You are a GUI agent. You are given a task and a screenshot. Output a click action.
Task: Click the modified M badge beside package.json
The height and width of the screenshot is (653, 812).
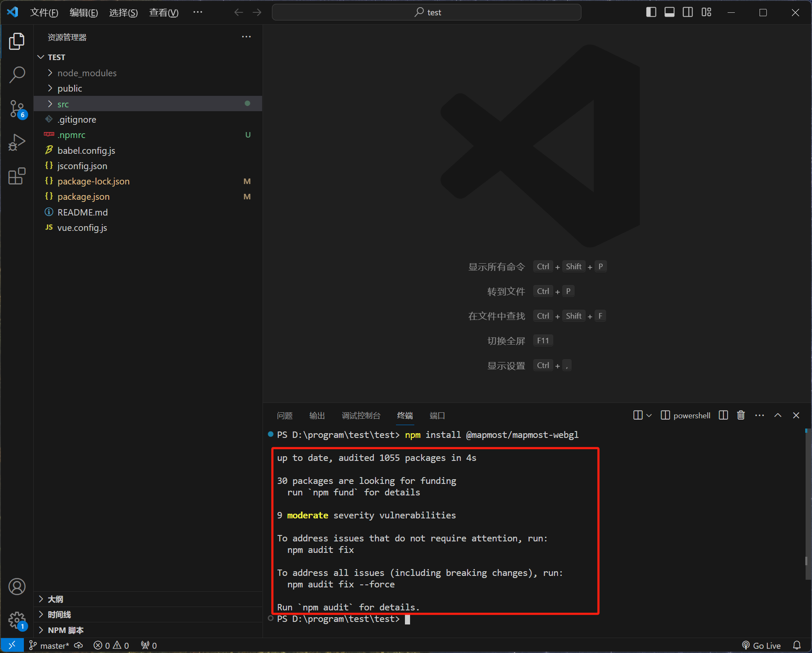tap(247, 197)
